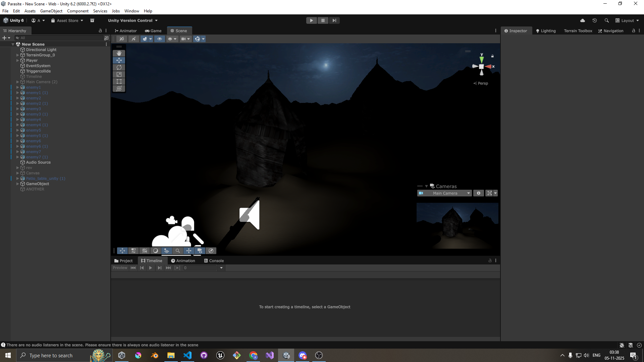Click the timeline frame number field
The width and height of the screenshot is (644, 362).
[200, 268]
